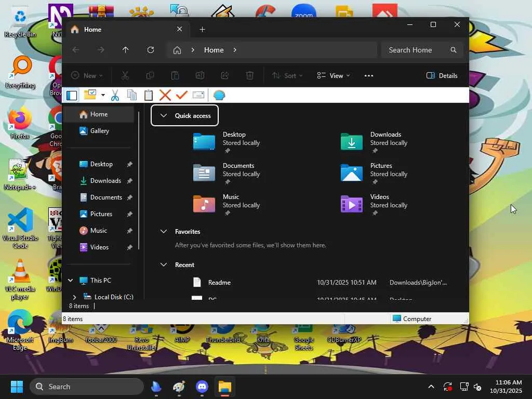Screen dimensions: 532x399
Task: Open the clock and date in taskbar
Action: [x=506, y=387]
